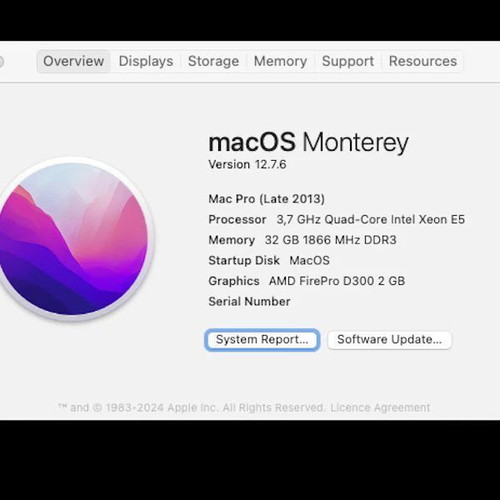Click the Graphics label

pos(234,281)
